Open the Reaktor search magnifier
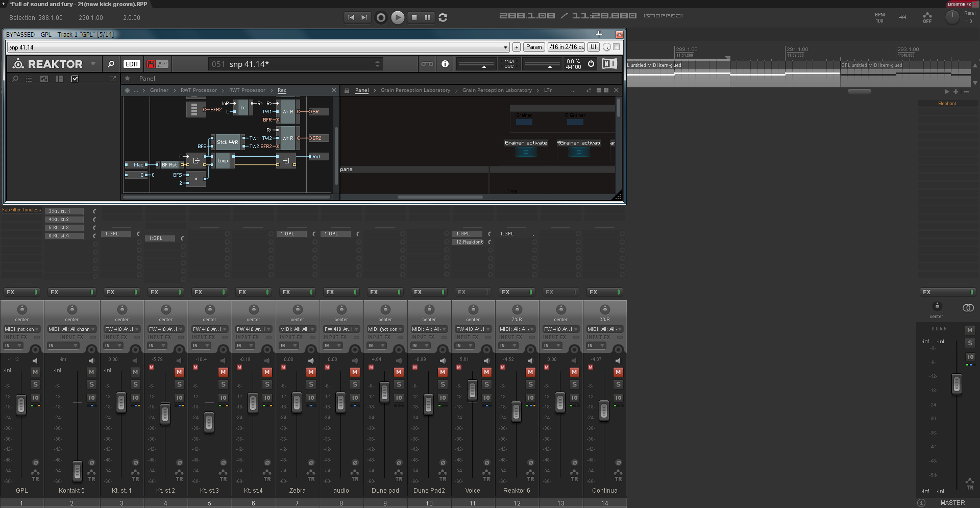 pos(111,64)
